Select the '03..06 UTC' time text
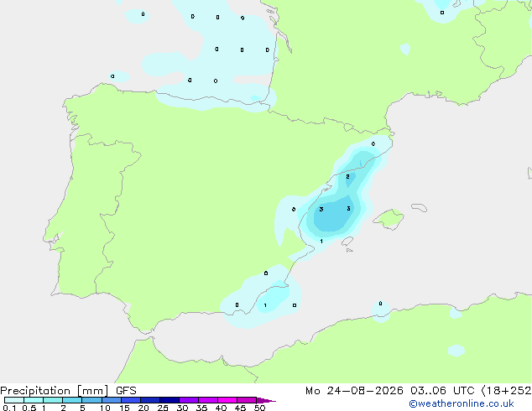 point(442,391)
